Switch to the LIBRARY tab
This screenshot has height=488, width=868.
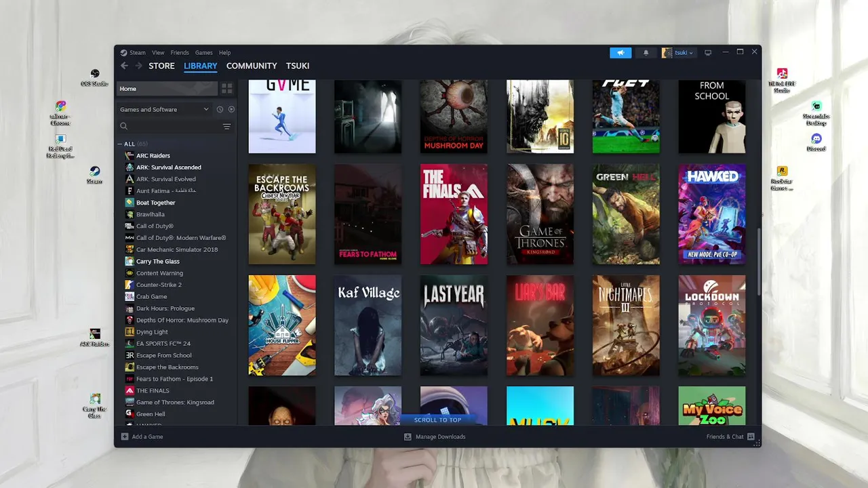(201, 66)
